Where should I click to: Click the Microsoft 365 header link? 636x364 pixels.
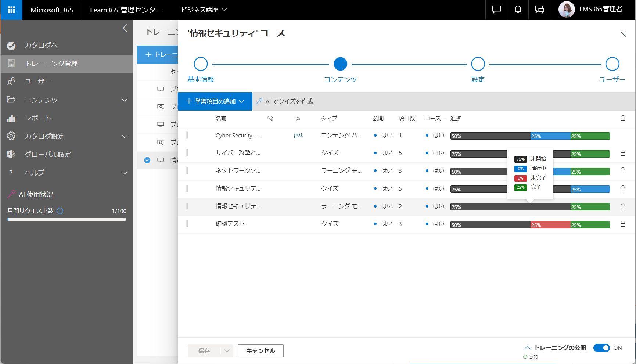(x=52, y=10)
